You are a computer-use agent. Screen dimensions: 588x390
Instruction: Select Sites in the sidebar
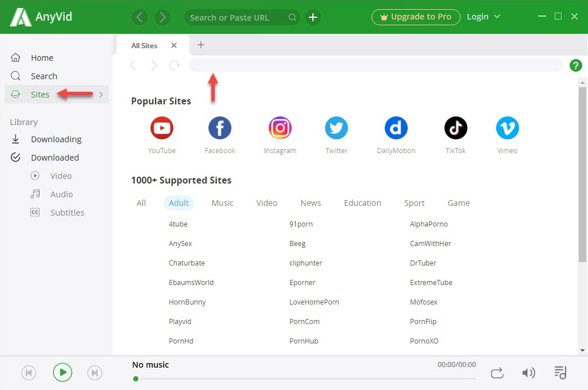click(56, 95)
